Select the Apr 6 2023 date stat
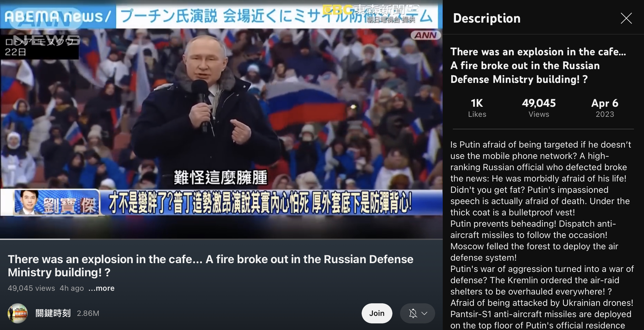644x330 pixels. (605, 108)
